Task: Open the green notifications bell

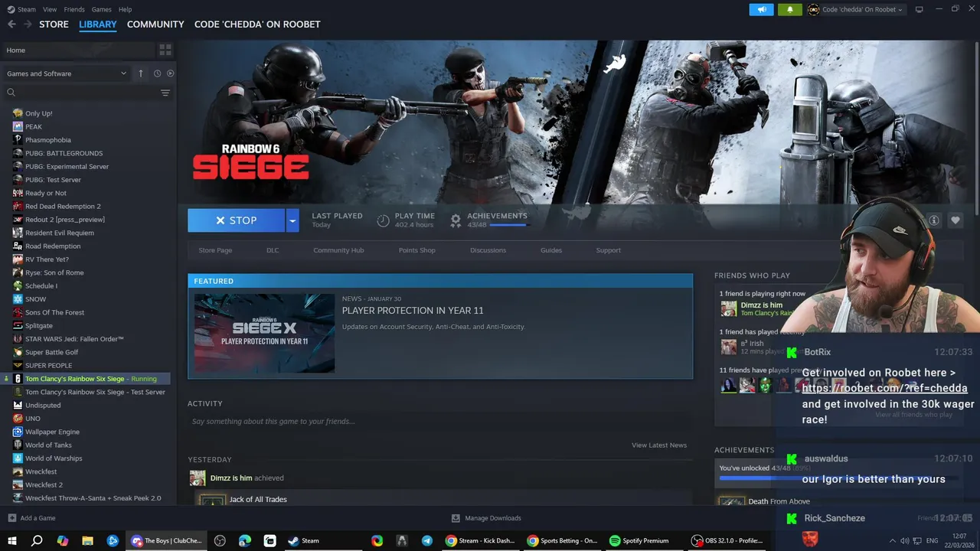Action: tap(790, 9)
